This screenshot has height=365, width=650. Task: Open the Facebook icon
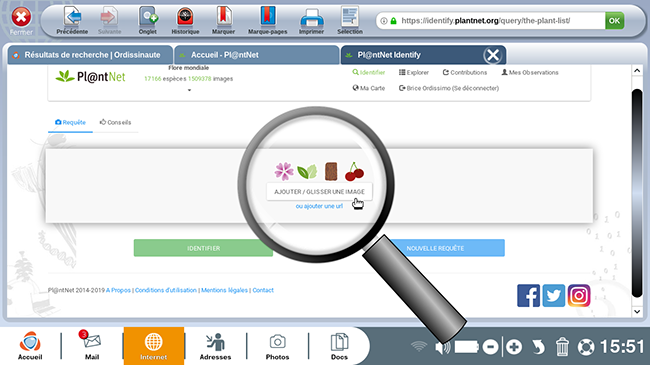click(529, 296)
